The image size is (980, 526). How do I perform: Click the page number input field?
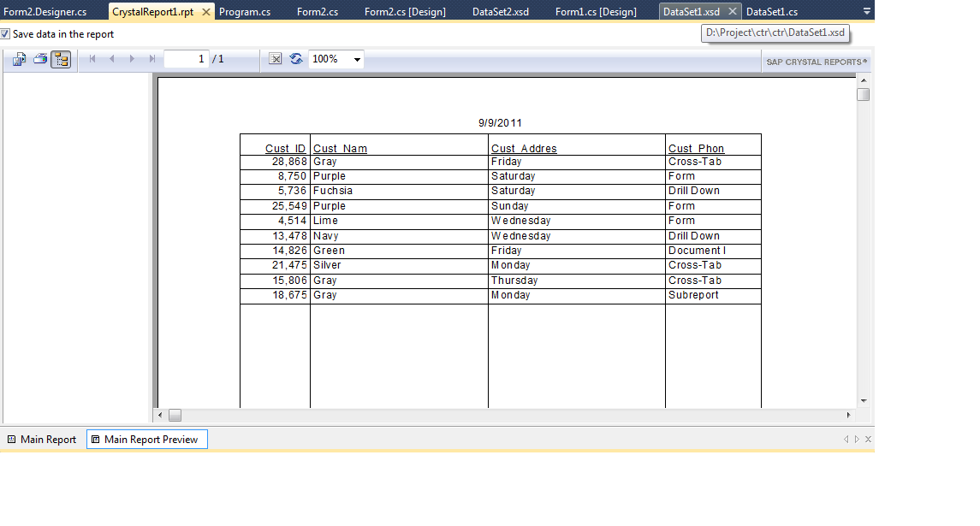(187, 59)
